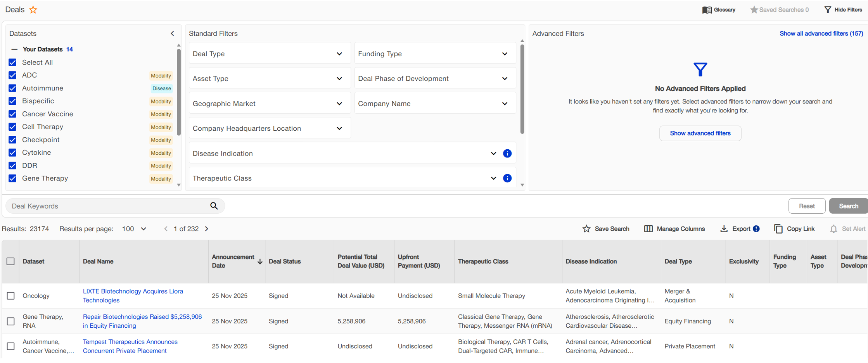Check the LIXTE Biotechnology row checkbox
Viewport: 868px width, 363px height.
pos(11,296)
